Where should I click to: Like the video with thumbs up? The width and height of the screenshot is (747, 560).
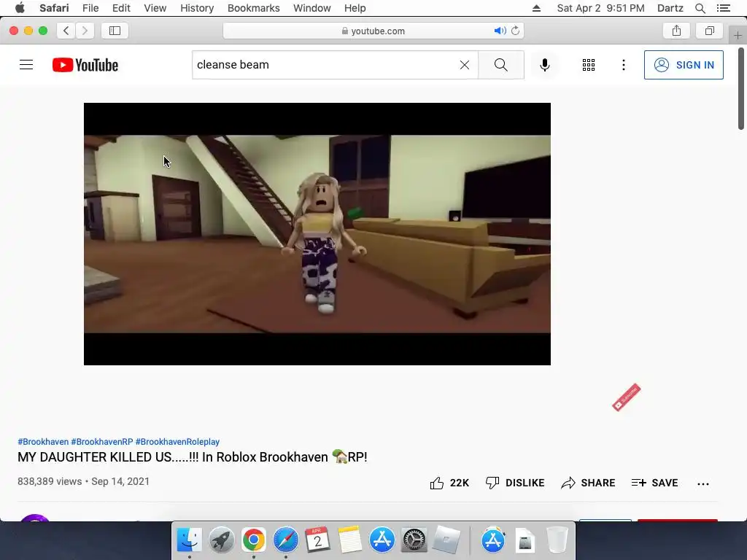click(x=449, y=483)
